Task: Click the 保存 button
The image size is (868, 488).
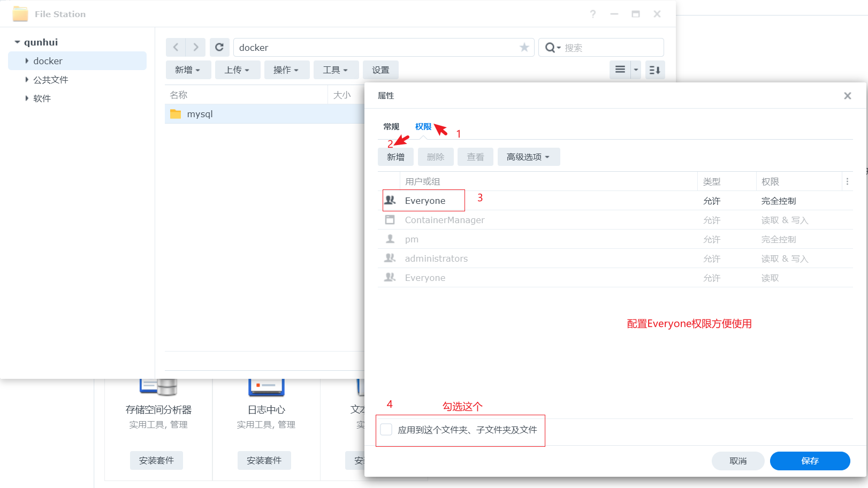Action: (810, 461)
